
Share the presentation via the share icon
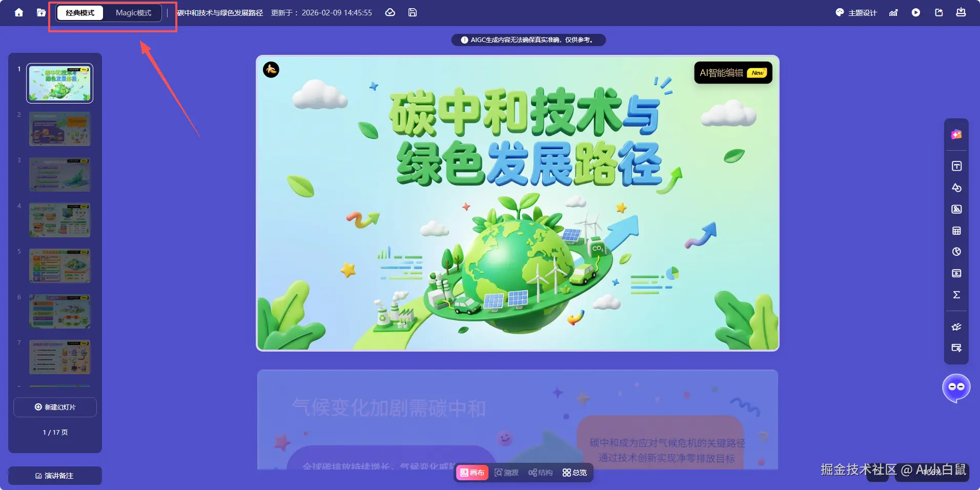pyautogui.click(x=939, y=12)
